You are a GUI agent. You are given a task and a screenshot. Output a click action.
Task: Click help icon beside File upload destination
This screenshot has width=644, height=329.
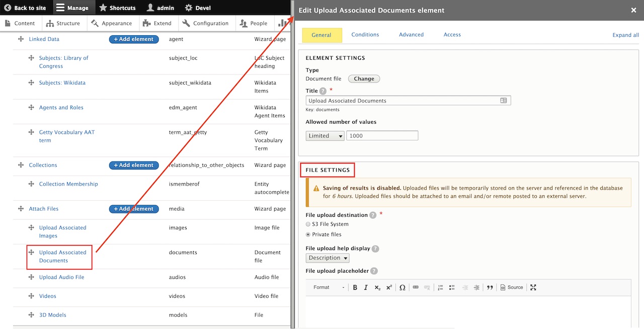(x=373, y=215)
